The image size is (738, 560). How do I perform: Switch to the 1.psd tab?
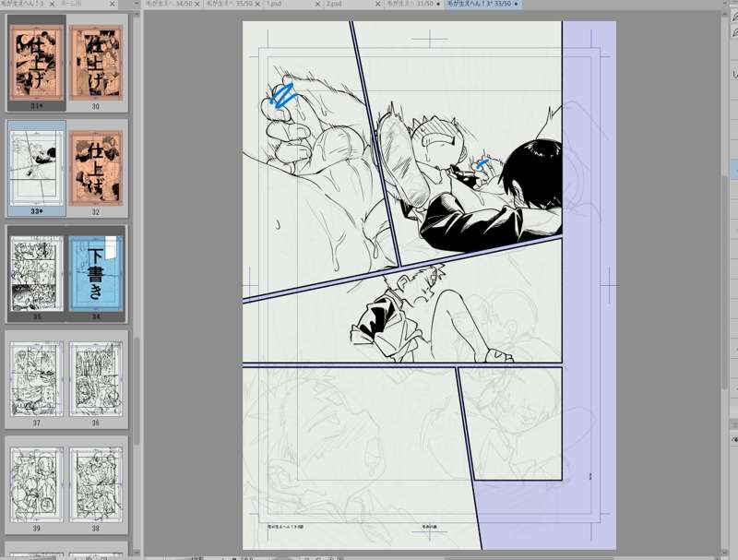(x=275, y=5)
